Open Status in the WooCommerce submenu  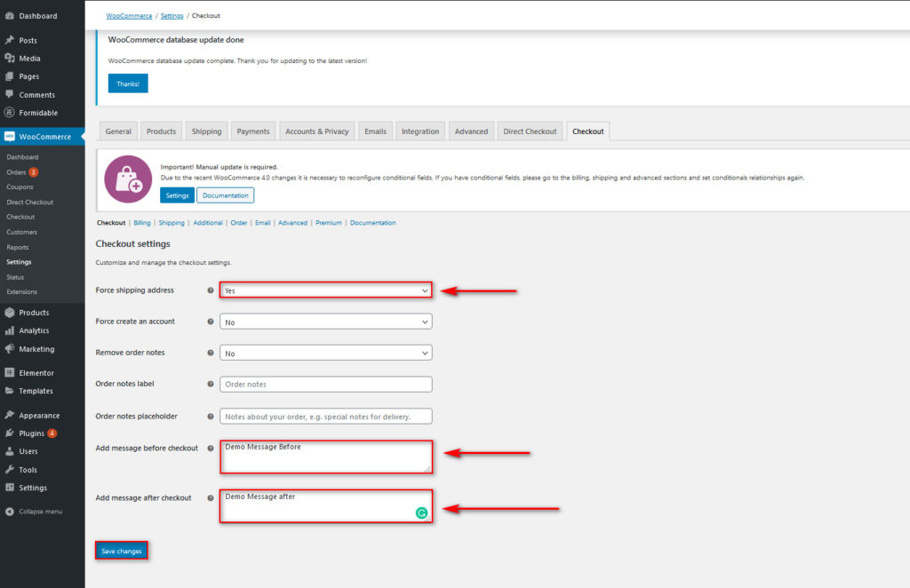click(x=15, y=277)
